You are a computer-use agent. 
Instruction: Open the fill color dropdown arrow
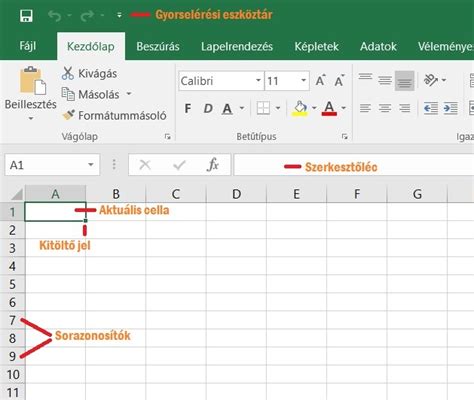tap(314, 108)
